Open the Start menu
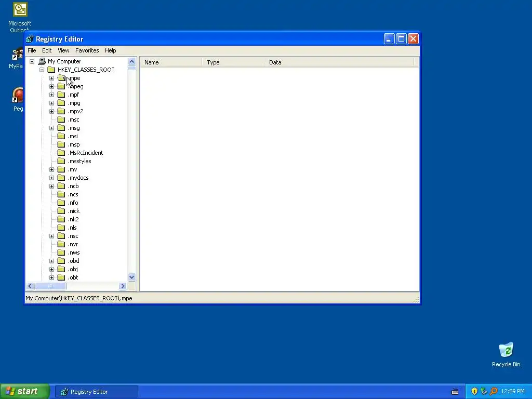 (x=25, y=392)
